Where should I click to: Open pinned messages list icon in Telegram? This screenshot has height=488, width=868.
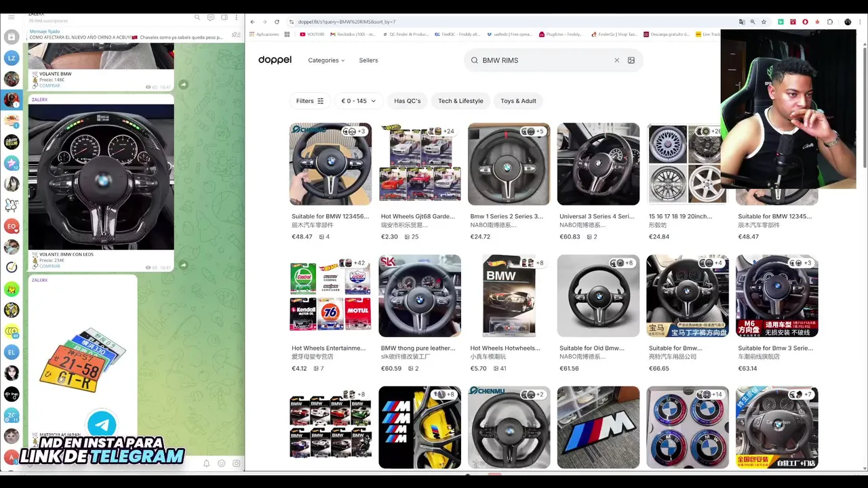235,35
